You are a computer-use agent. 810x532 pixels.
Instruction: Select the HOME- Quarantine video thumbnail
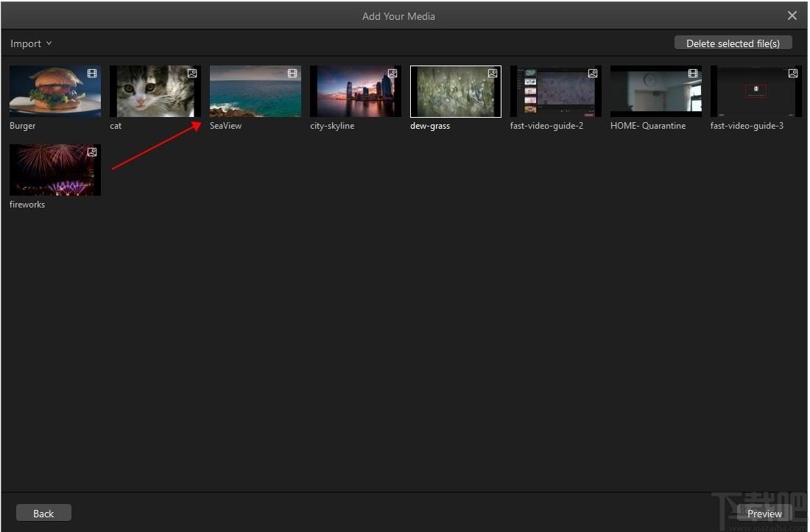pyautogui.click(x=656, y=91)
